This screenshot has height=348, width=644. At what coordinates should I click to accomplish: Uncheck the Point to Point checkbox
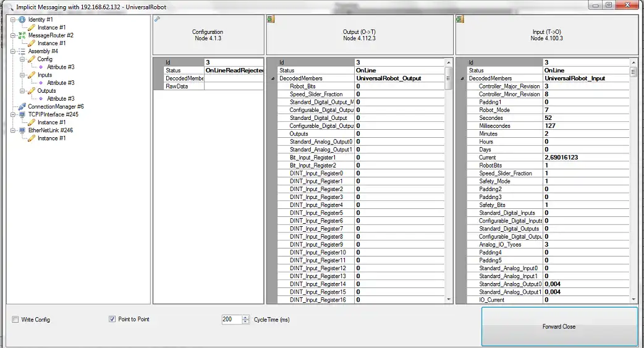[x=112, y=319]
